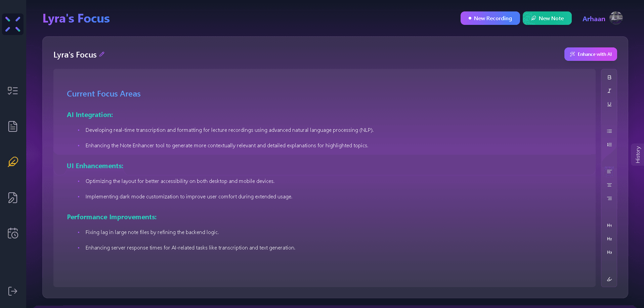
Task: Align text to the left
Action: click(609, 171)
